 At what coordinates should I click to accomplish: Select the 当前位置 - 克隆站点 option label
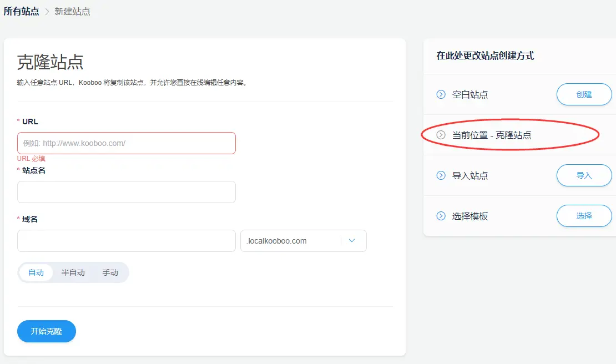click(x=492, y=135)
